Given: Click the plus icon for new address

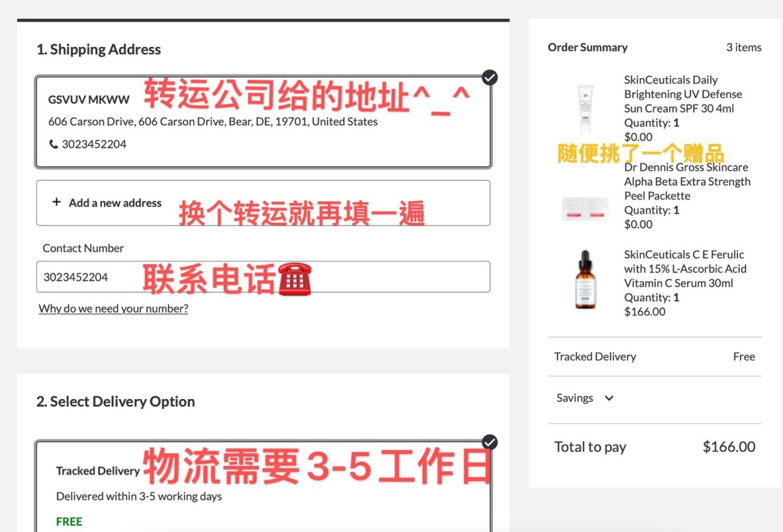Looking at the screenshot, I should click(57, 203).
